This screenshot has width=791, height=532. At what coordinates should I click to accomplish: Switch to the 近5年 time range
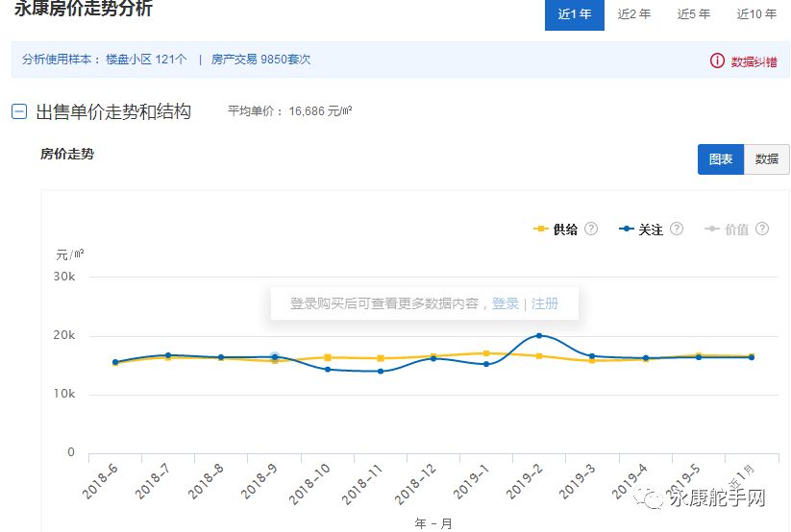tap(694, 14)
